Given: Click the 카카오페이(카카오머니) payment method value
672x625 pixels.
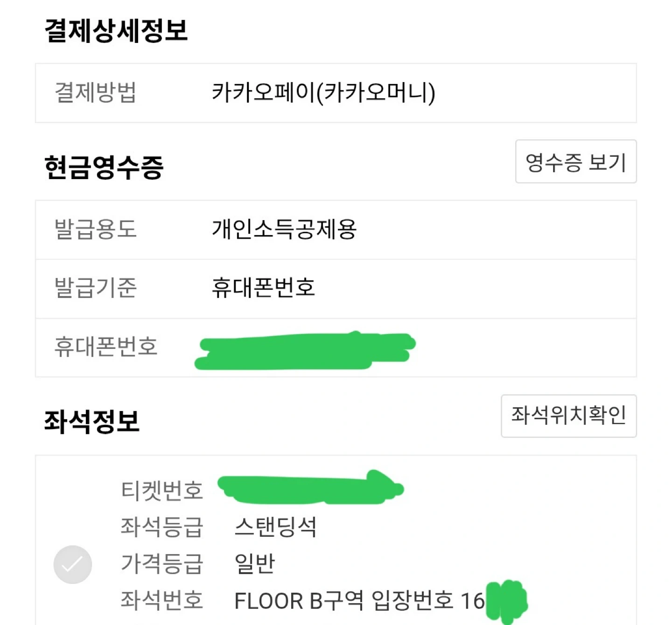Looking at the screenshot, I should (323, 92).
